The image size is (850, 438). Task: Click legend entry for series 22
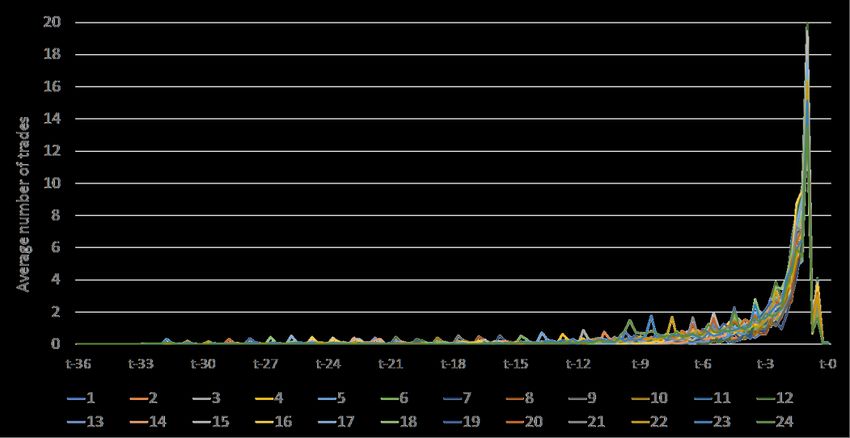[650, 421]
